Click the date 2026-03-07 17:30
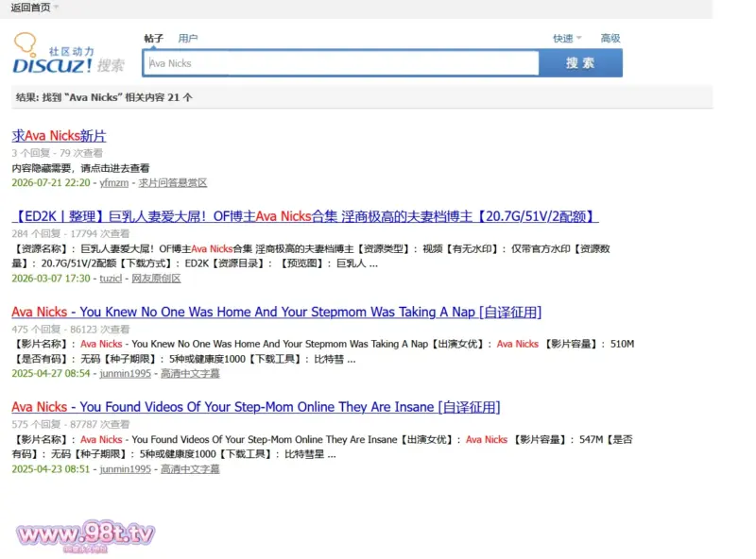 point(51,278)
